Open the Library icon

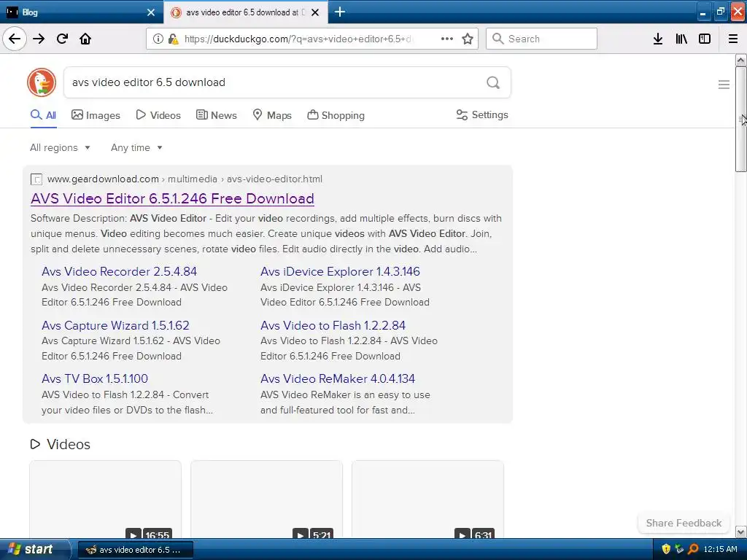coord(681,39)
